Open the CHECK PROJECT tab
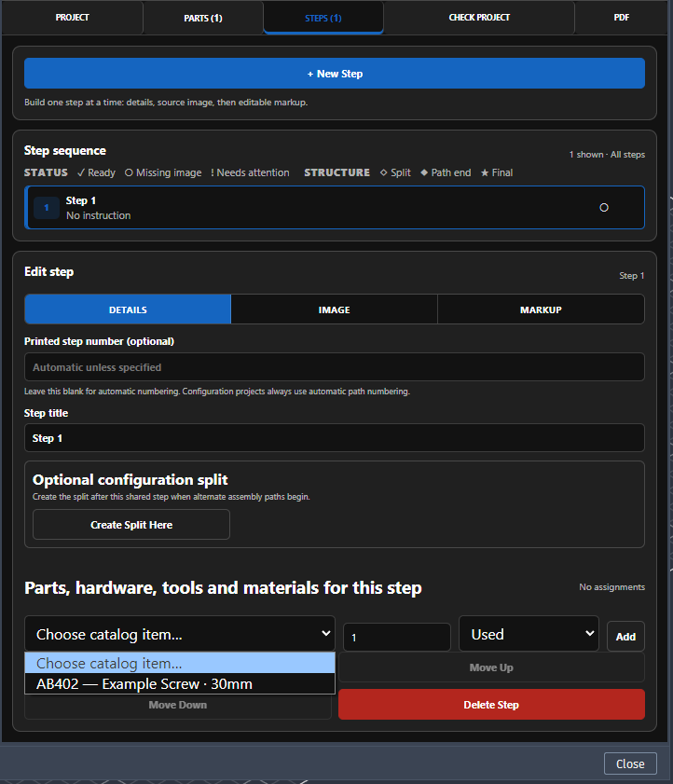673x784 pixels. tap(479, 18)
